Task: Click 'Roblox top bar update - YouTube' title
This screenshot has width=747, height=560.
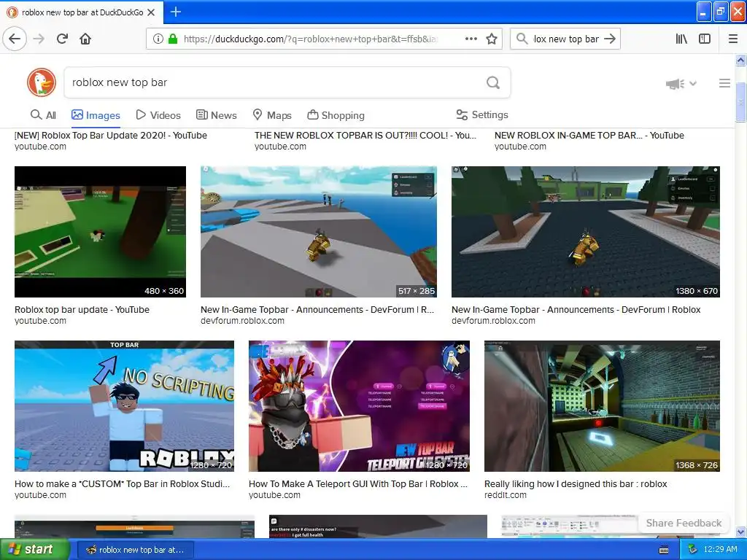Action: click(82, 309)
